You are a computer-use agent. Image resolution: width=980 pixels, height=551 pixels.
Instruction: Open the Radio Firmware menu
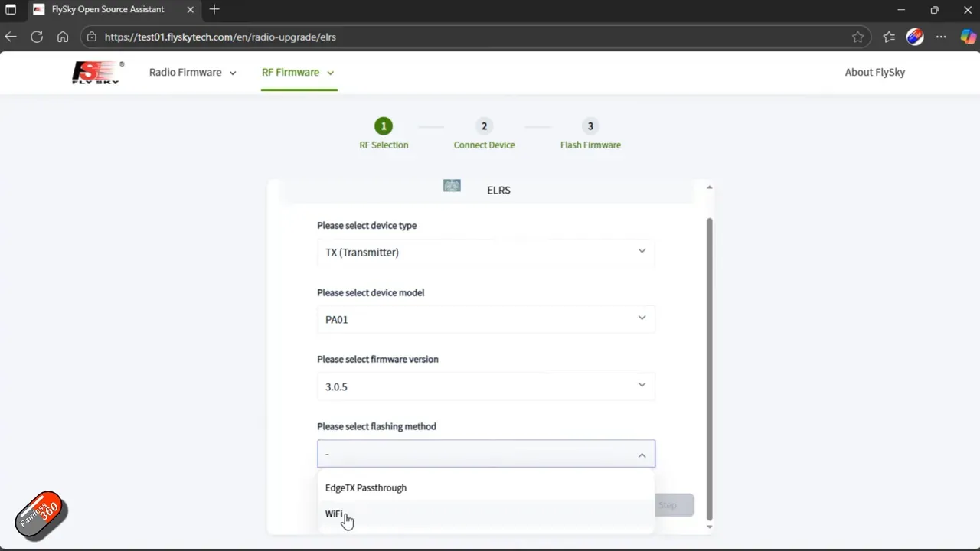192,72
